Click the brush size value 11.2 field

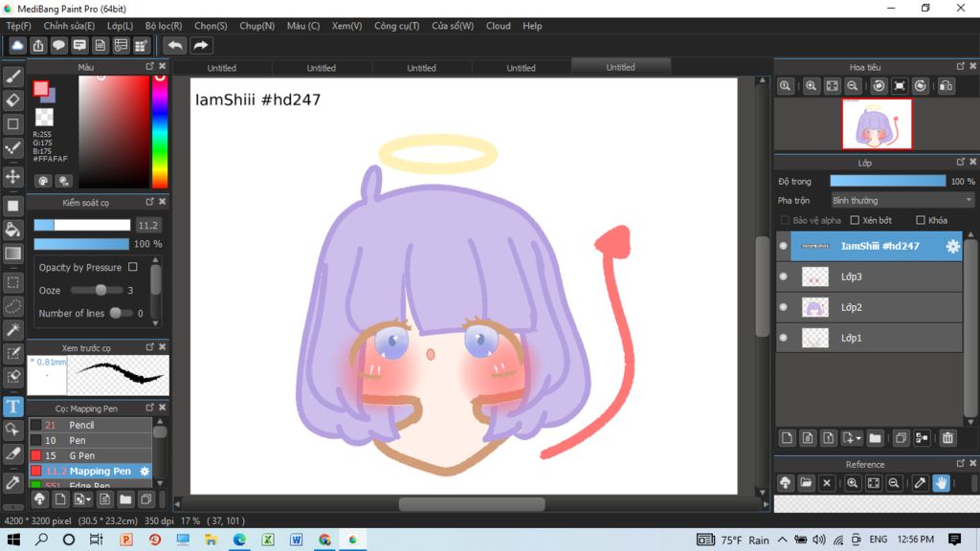[148, 225]
